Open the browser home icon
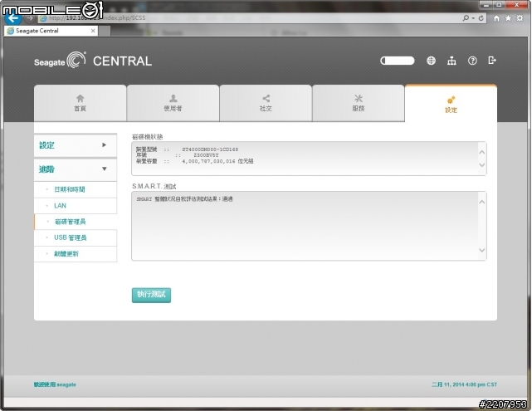The width and height of the screenshot is (532, 411). (x=496, y=18)
